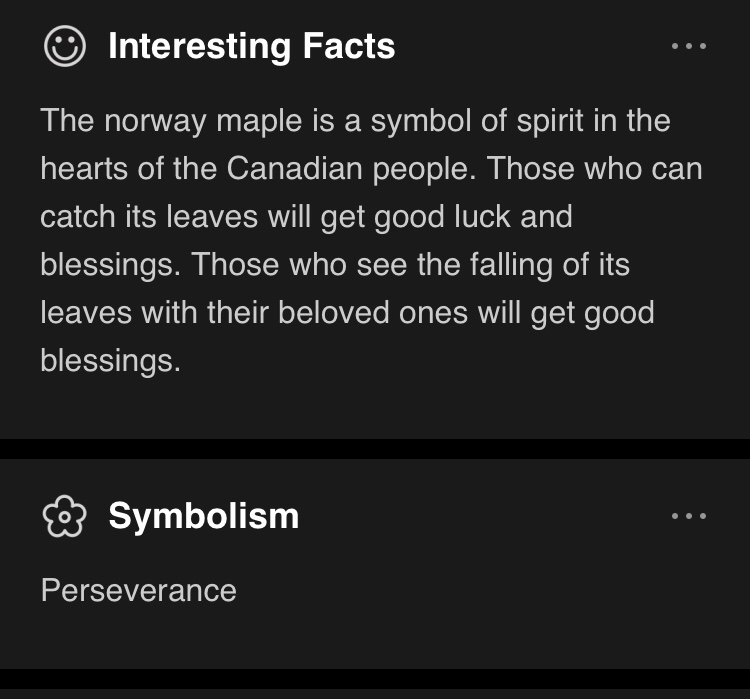Viewport: 750px width, 699px height.
Task: Tap the word "Canadian" in the facts text
Action: 295,168
